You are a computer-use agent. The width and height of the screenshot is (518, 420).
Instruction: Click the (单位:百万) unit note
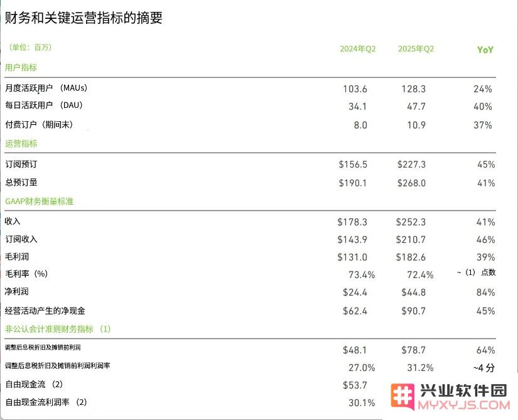(30, 47)
